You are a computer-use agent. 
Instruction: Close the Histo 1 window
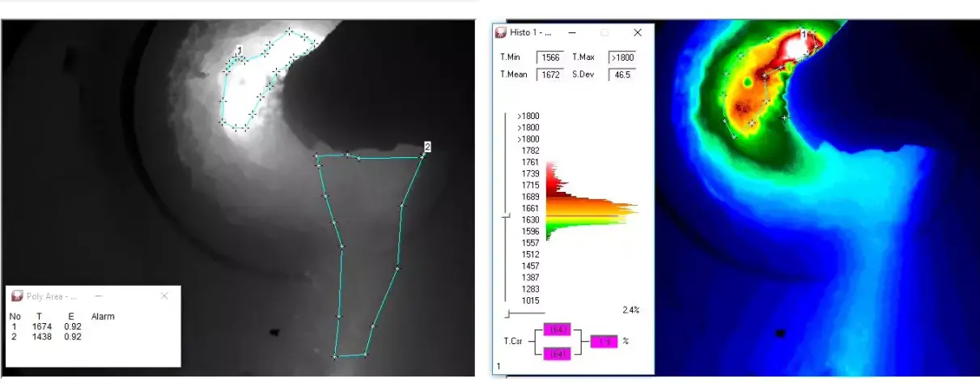click(637, 33)
